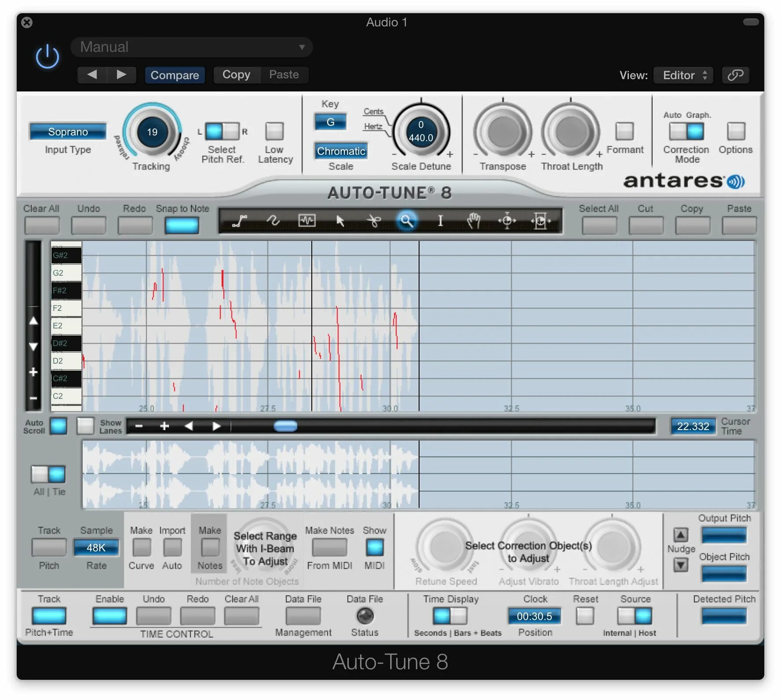Viewport: 781px width, 700px height.
Task: Click the Cursor Time value 22.332
Action: point(693,426)
